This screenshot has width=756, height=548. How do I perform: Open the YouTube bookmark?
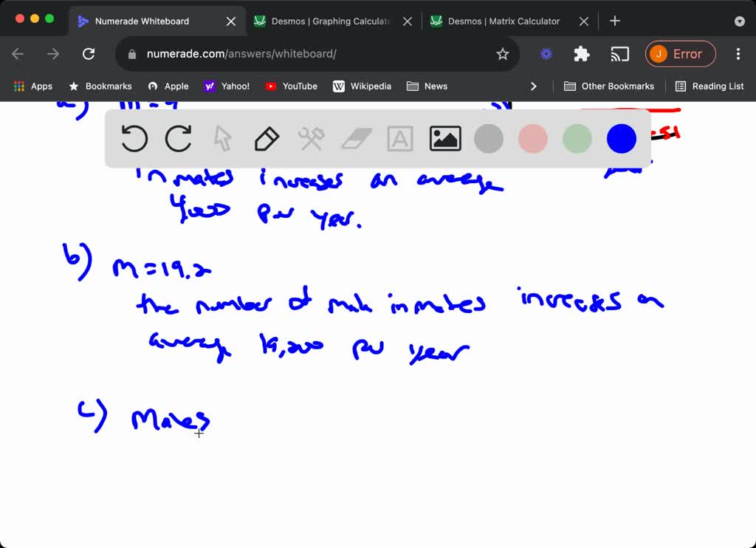(291, 86)
